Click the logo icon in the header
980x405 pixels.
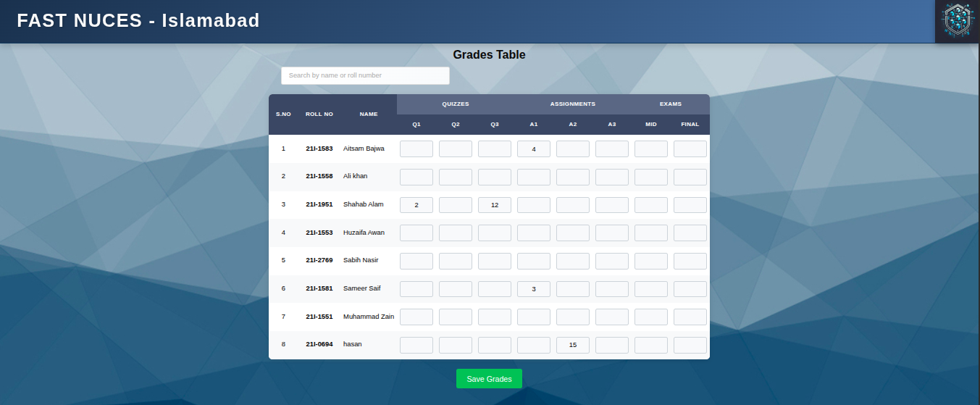pyautogui.click(x=957, y=22)
